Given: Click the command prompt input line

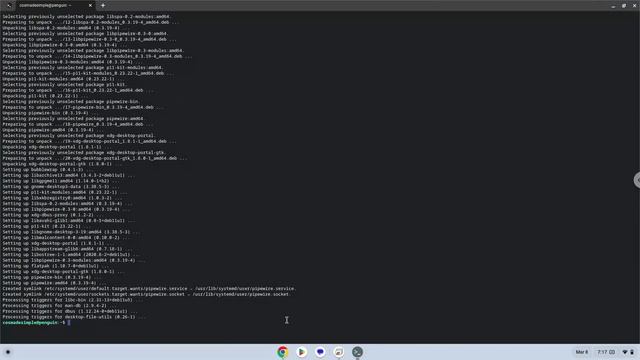Looking at the screenshot, I should click(36, 322).
